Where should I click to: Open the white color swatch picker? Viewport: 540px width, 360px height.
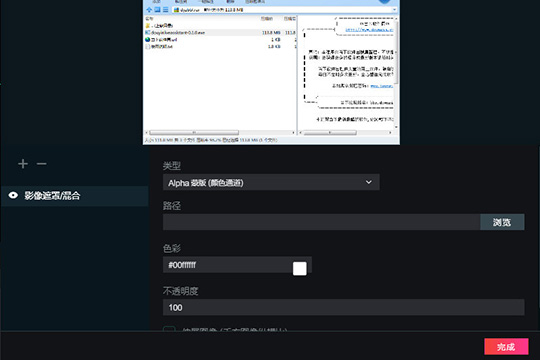300,268
